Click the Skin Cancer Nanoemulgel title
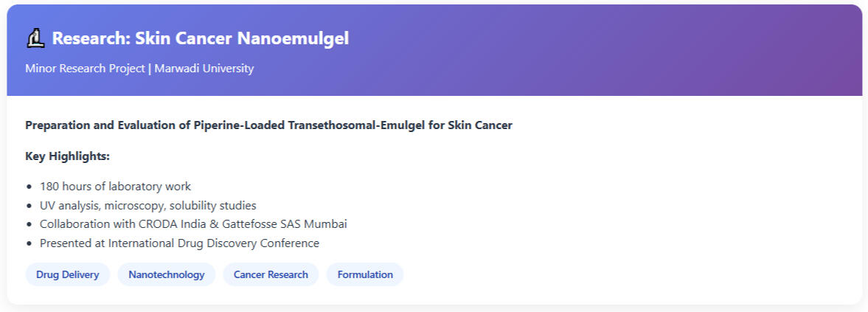The height and width of the screenshot is (312, 868). (x=200, y=38)
